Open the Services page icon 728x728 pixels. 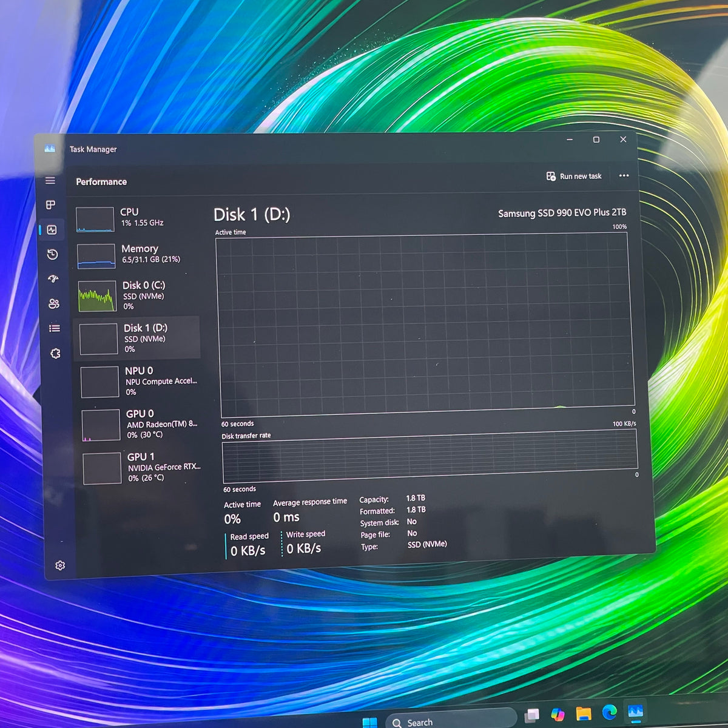55,353
